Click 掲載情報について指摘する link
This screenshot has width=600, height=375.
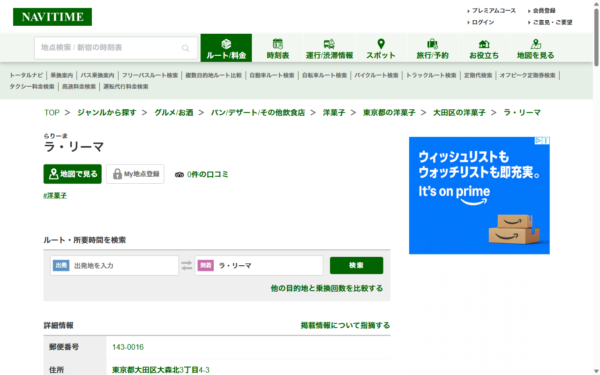point(346,325)
